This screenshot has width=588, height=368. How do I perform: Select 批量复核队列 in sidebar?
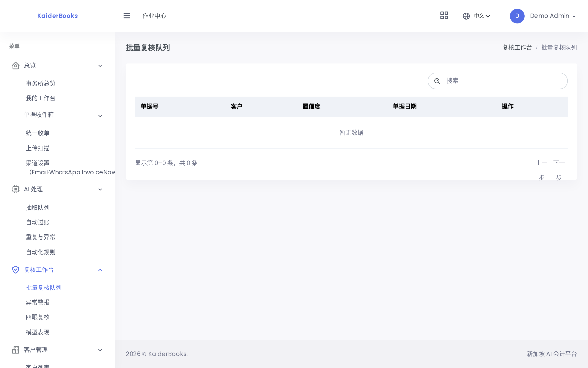point(43,287)
